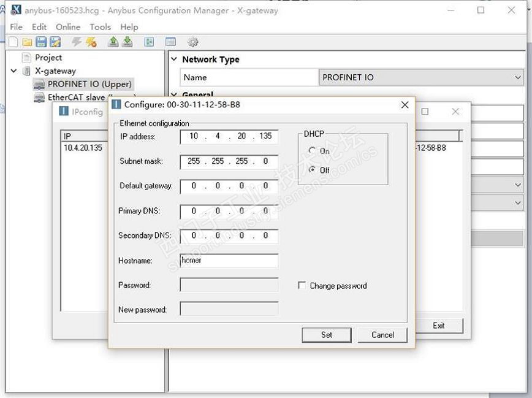The image size is (532, 398).
Task: Click the yellow lightning Disconnect icon
Action: 91,42
